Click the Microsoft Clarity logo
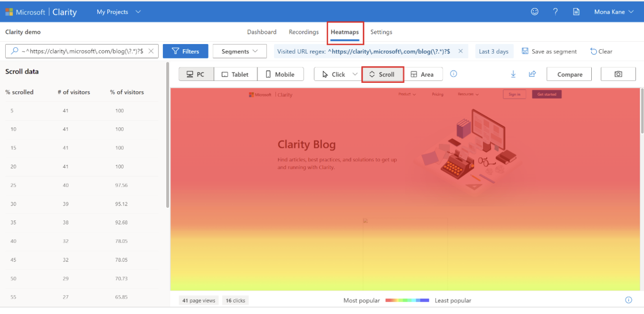 [x=41, y=12]
